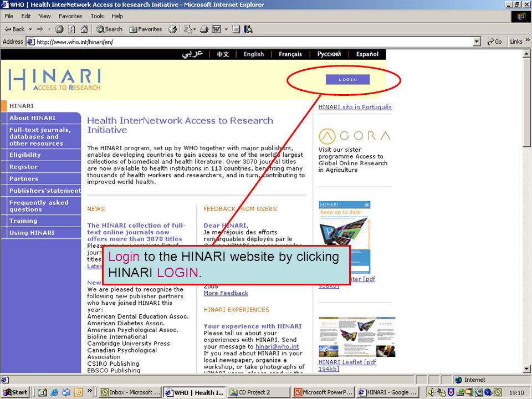This screenshot has width=532, height=399.
Task: Switch site language to Chinese 中文
Action: coord(223,54)
